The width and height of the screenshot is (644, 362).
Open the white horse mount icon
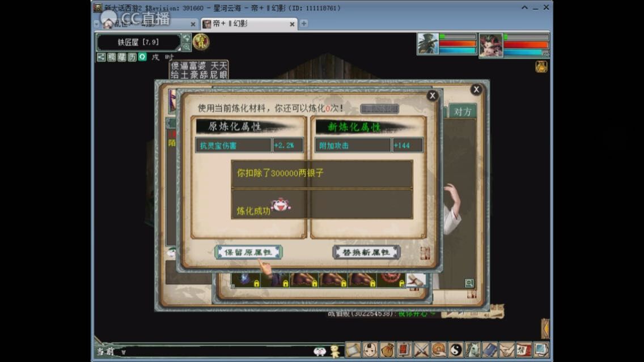pyautogui.click(x=472, y=350)
